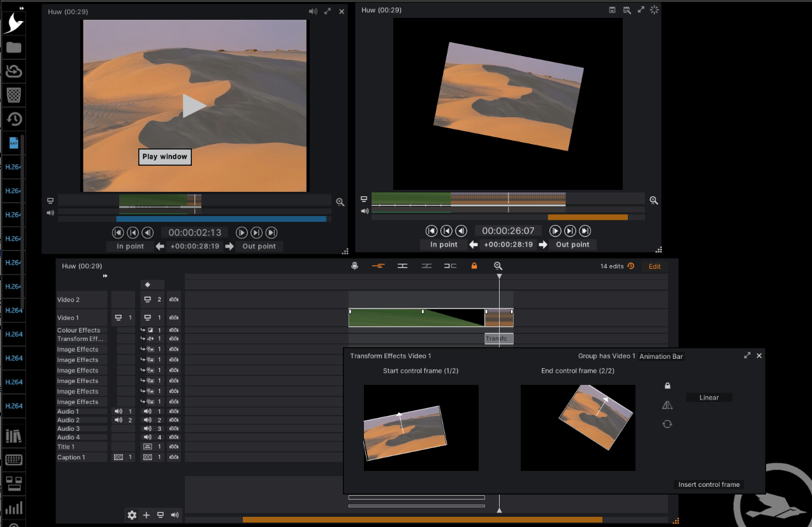812x527 pixels.
Task: Select the green clip on Video 1 track
Action: [x=417, y=317]
